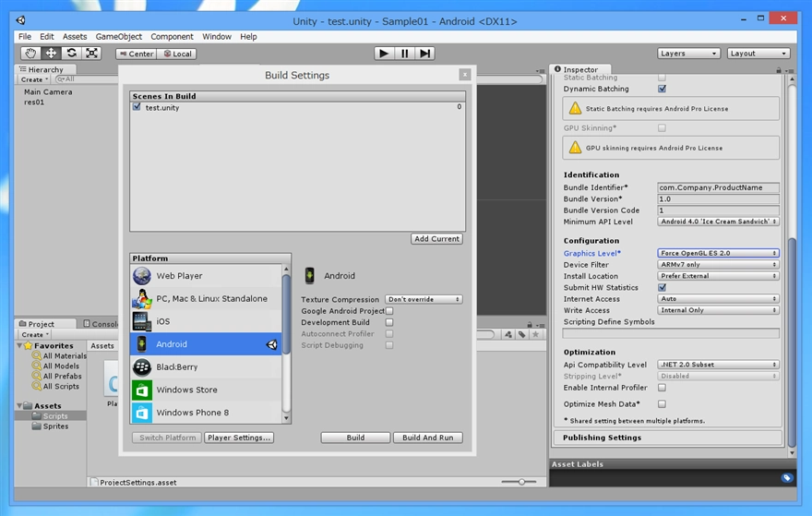812x516 pixels.
Task: Select the Move (translate) tool
Action: [x=51, y=54]
